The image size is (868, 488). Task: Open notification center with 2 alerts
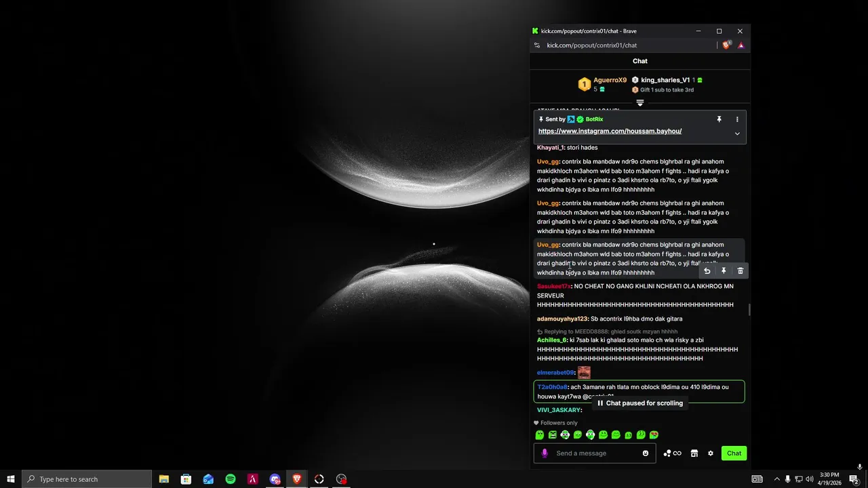[x=854, y=479]
